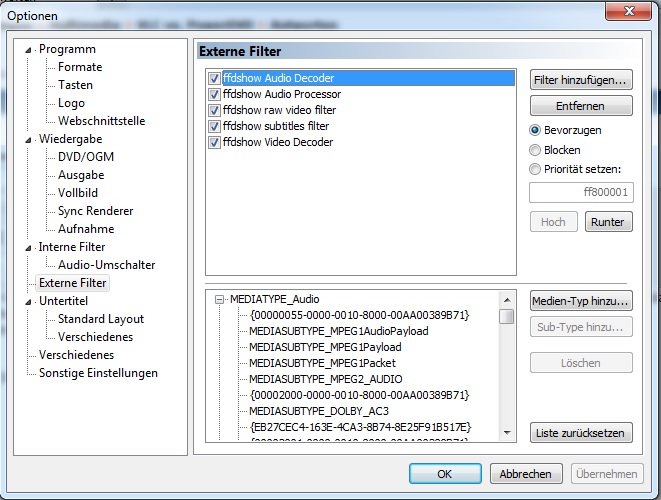Image resolution: width=661 pixels, height=500 pixels.
Task: Move filter down with Runter button
Action: pos(608,222)
